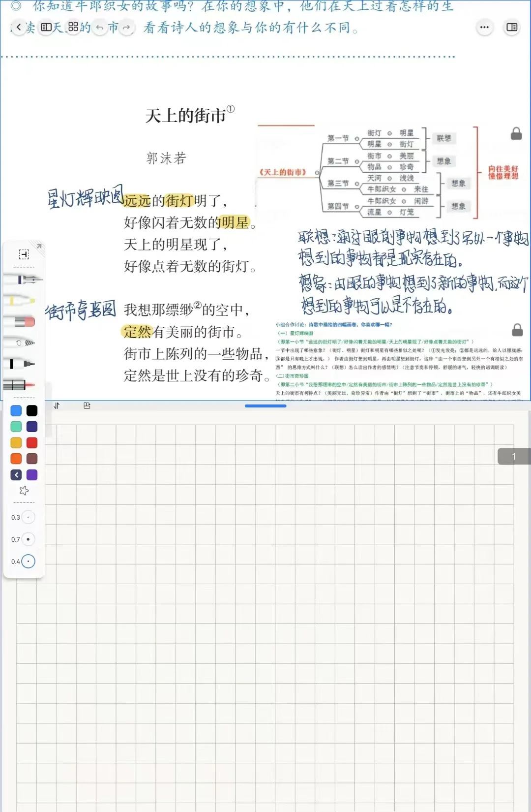Click the highlighted word 远远
Screen dimensions: 531x812
coord(137,200)
